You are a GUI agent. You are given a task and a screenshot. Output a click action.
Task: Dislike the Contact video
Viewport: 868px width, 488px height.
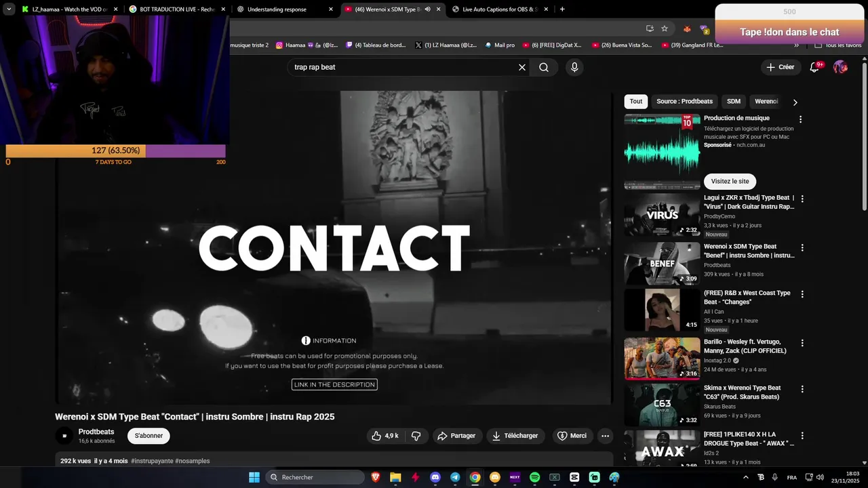point(416,436)
